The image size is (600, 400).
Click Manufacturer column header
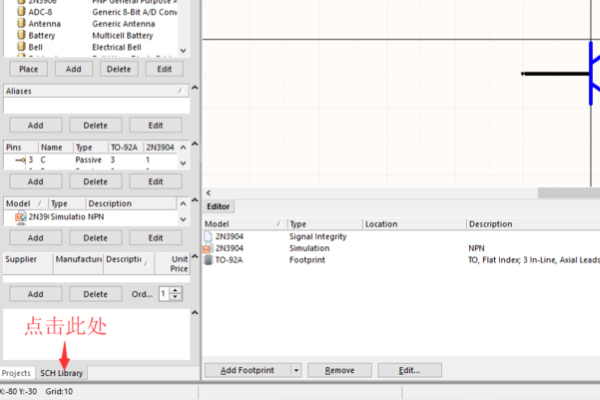pos(78,263)
